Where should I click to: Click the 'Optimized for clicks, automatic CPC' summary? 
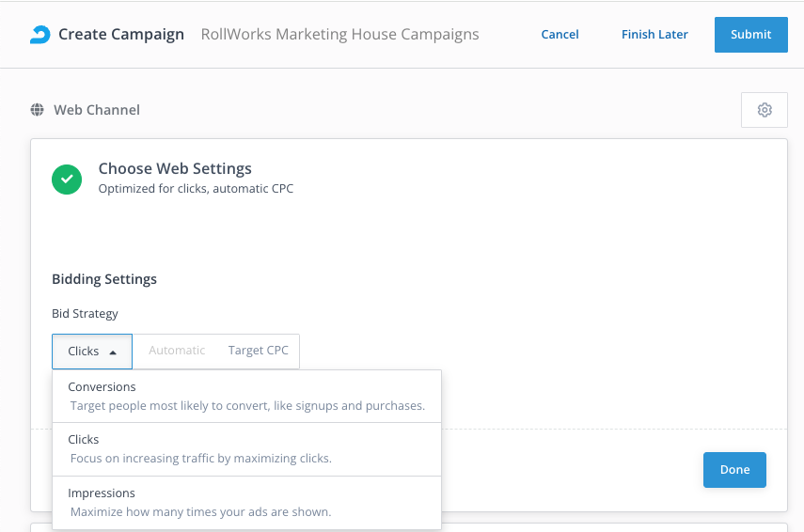pos(196,189)
